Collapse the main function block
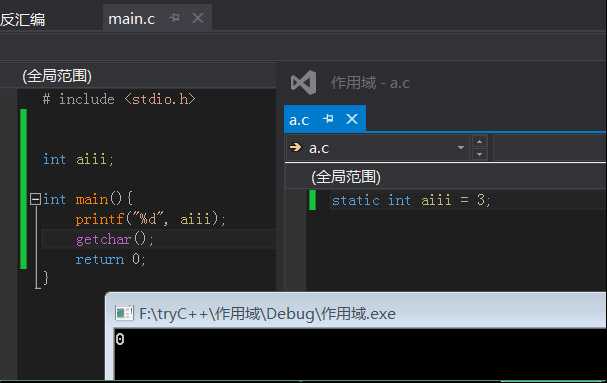Screen dimensions: 607x383 [x=35, y=199]
